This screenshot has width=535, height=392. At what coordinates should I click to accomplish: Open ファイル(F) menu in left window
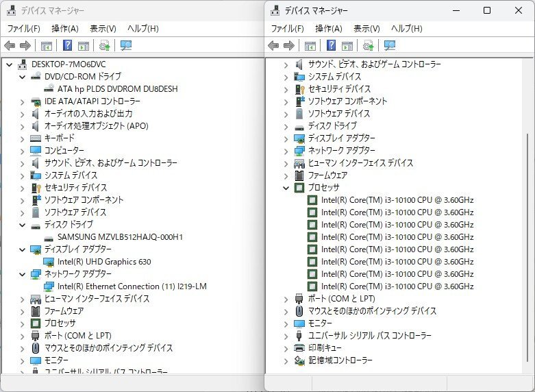[23, 29]
